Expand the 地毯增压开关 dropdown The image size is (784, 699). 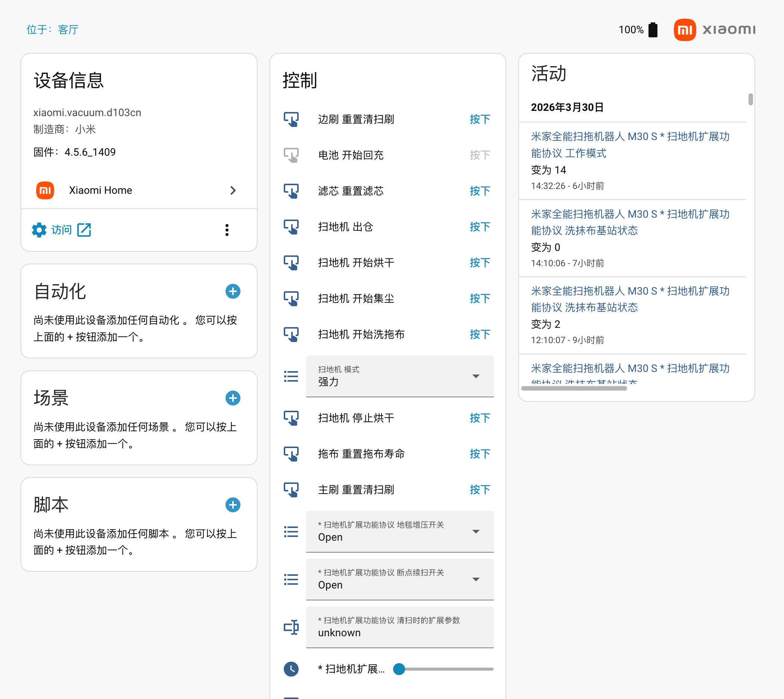pyautogui.click(x=399, y=532)
